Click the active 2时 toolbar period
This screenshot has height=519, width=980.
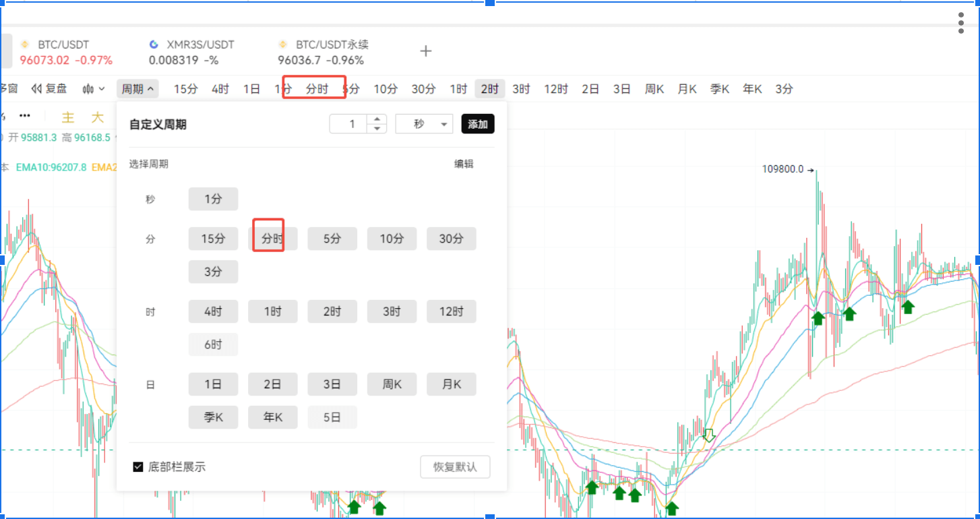click(490, 88)
